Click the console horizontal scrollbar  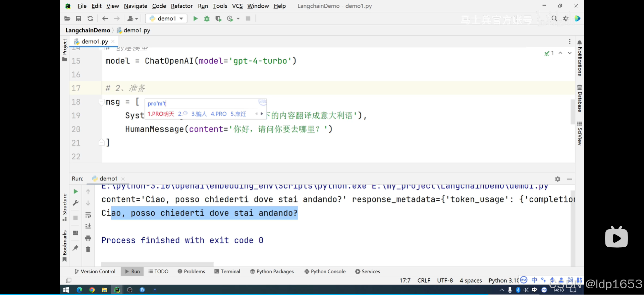(x=157, y=264)
